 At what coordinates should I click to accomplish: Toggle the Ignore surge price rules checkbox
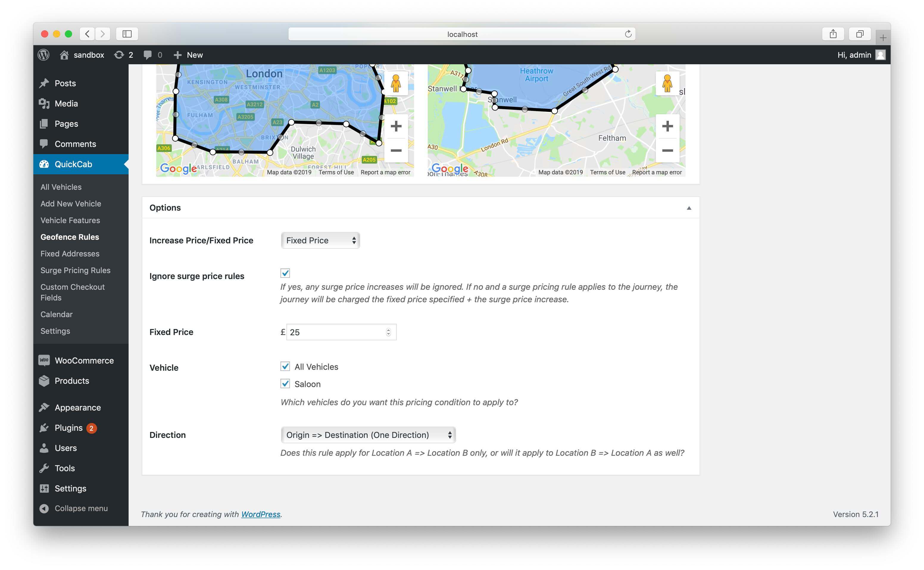[285, 273]
